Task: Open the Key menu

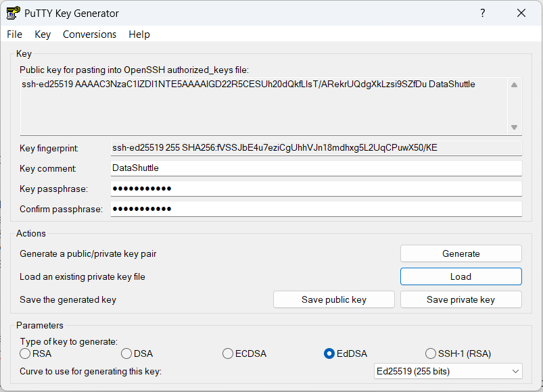Action: click(43, 34)
